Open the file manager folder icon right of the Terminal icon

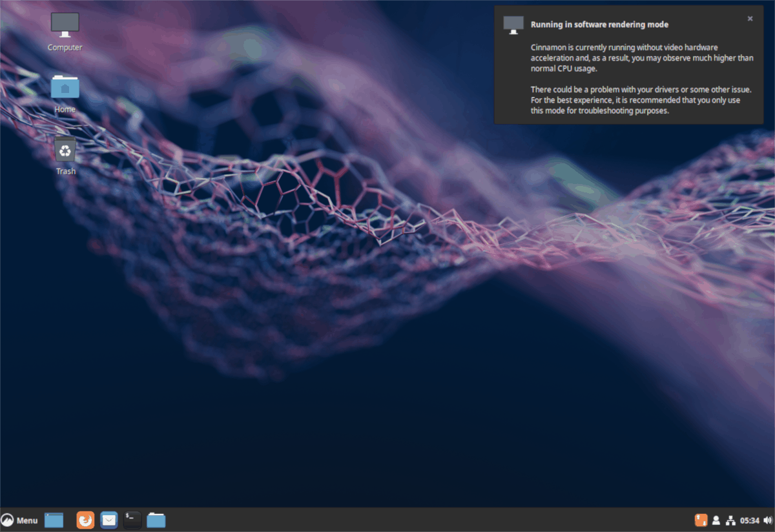156,520
